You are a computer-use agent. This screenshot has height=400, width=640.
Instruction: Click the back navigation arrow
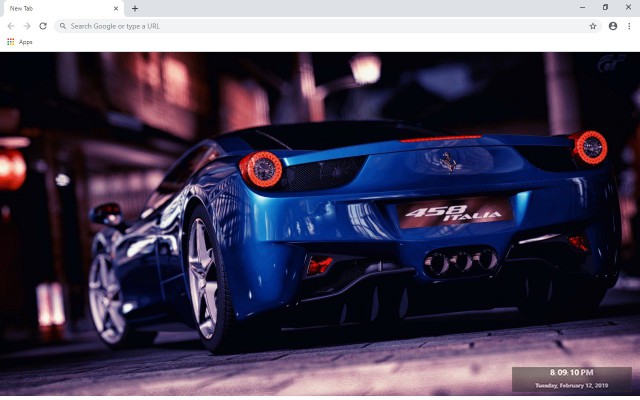[x=11, y=26]
